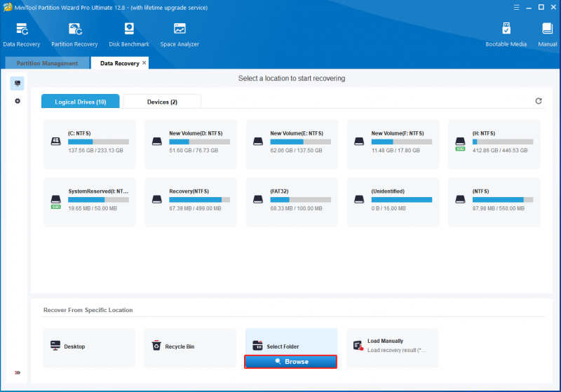The width and height of the screenshot is (561, 392).
Task: Close the Data Recovery tab
Action: [x=144, y=62]
